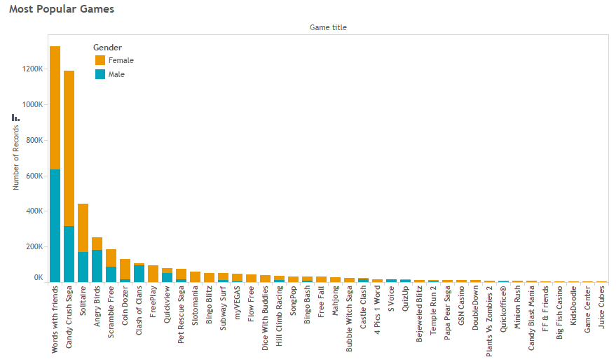Screen dimensions: 616x364
Task: Select the Male segment of Quickview bar
Action: coord(167,278)
